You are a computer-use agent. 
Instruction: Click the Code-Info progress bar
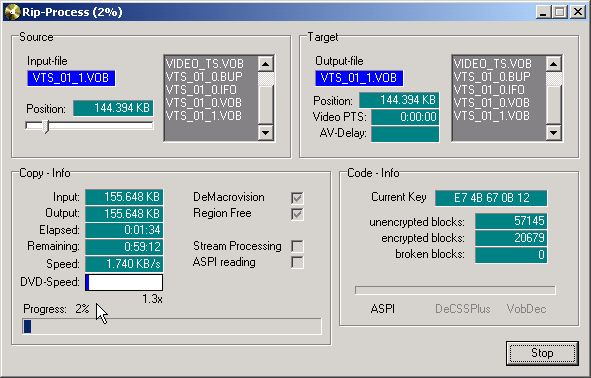tap(455, 290)
